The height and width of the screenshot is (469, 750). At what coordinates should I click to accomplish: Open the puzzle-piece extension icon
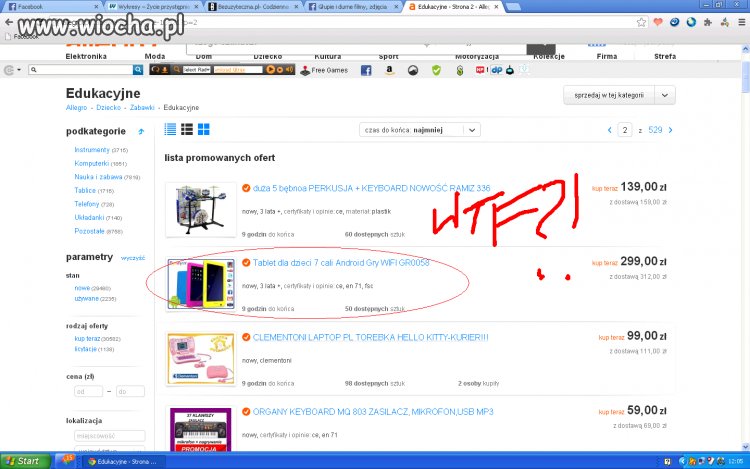(x=708, y=22)
